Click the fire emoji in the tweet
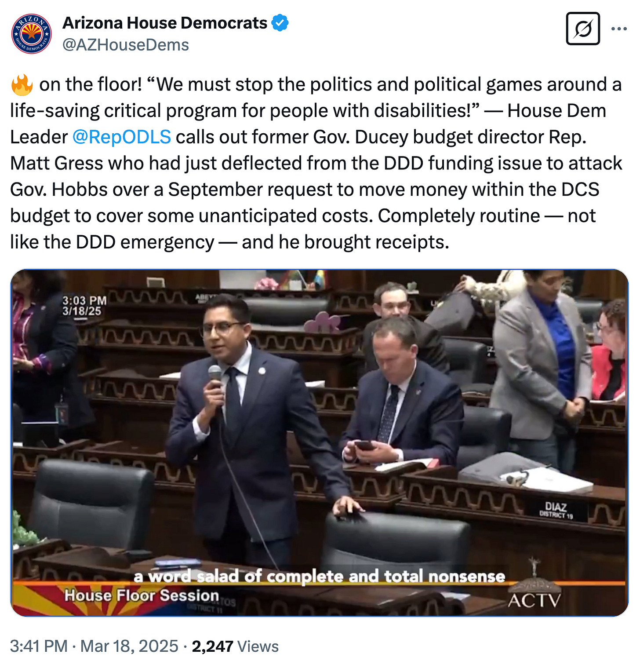Screen dimensions: 640x672 click(x=22, y=84)
